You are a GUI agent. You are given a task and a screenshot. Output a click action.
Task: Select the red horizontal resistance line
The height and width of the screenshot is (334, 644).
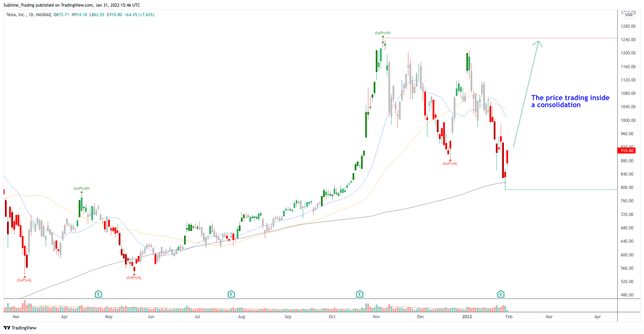pos(492,38)
